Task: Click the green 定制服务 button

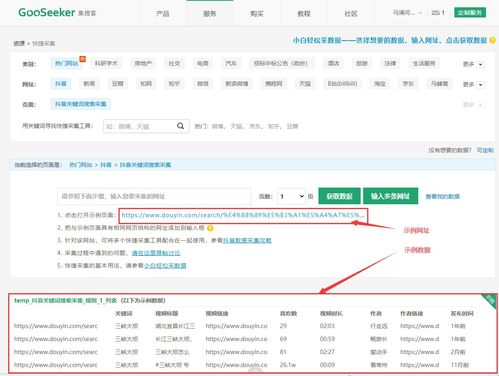Action: pos(470,13)
